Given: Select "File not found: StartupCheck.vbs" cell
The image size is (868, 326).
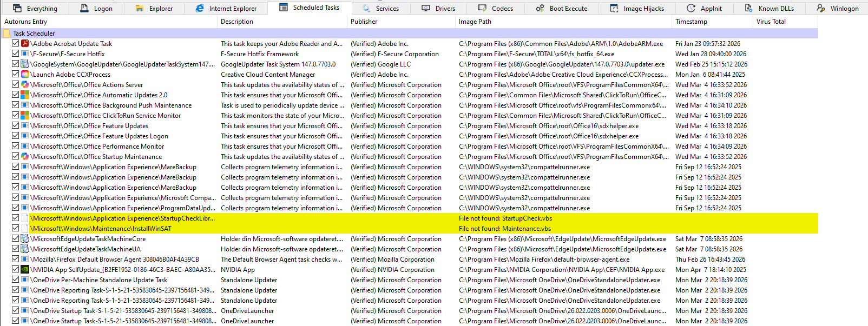Looking at the screenshot, I should coord(505,218).
